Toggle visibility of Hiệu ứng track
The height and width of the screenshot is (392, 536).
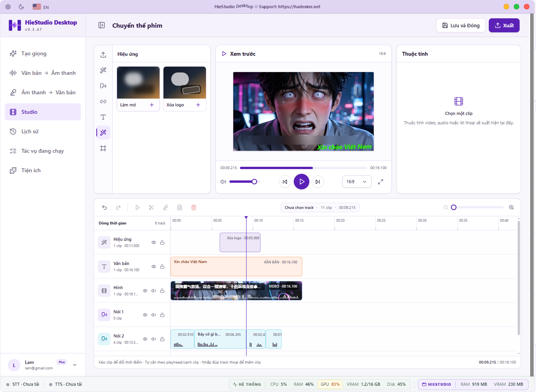[154, 242]
